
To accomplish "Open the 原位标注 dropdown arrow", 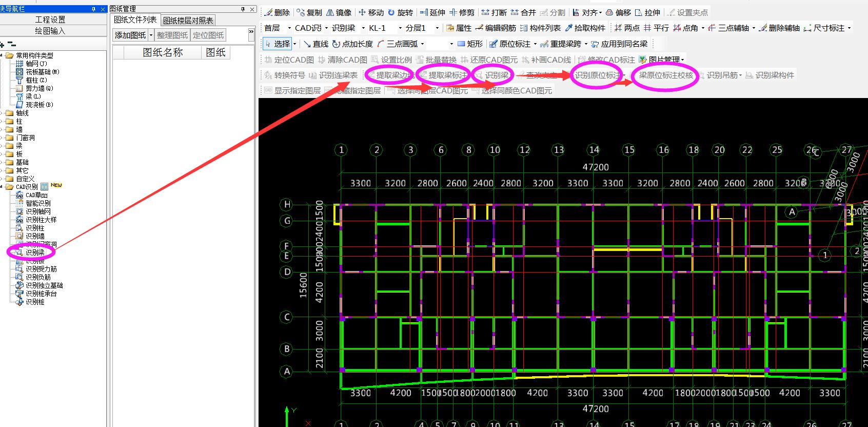I will (x=535, y=44).
